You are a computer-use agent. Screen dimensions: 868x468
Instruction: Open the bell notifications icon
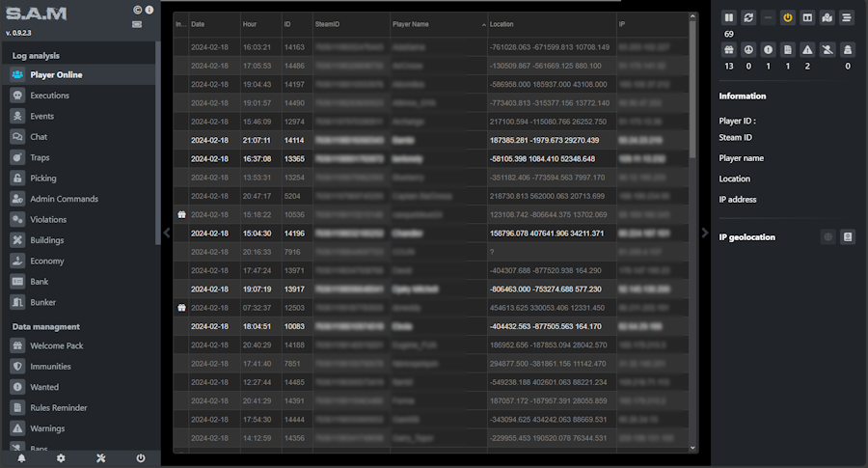21,458
